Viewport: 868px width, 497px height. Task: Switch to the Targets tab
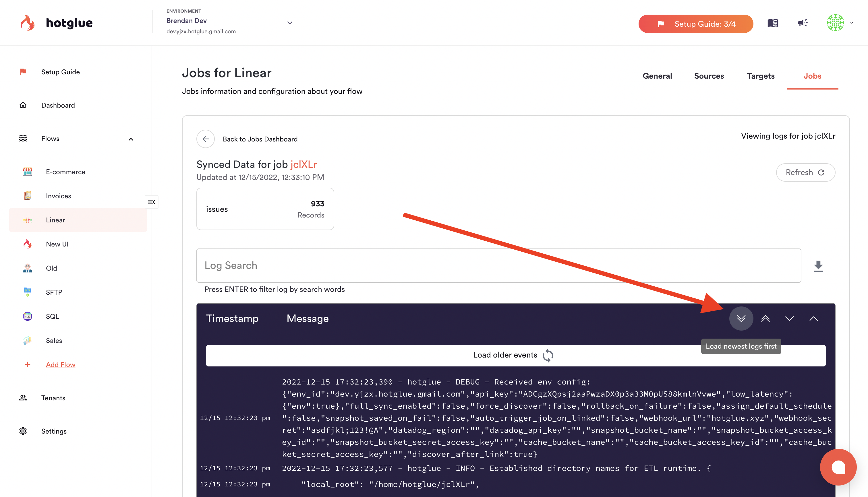point(760,76)
